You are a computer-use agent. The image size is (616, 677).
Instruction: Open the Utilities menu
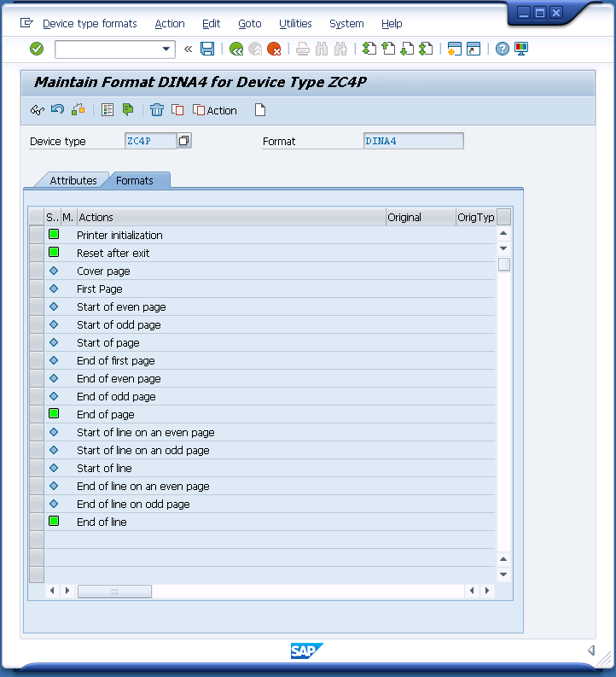click(x=295, y=24)
